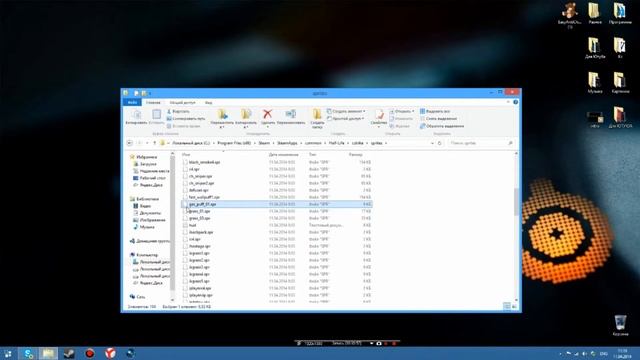Image resolution: width=640 pixels, height=360 pixels.
Task: Switch to the View (Вид) ribbon tab
Action: 209,102
